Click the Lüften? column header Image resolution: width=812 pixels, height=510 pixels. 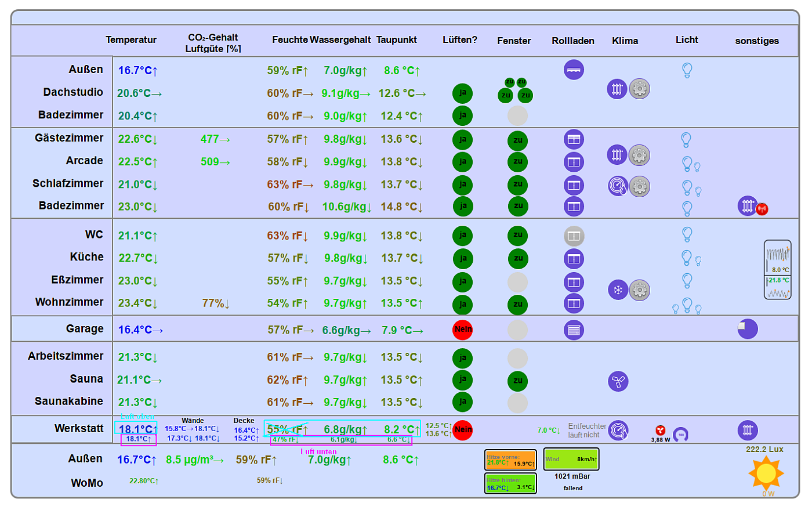(x=460, y=40)
